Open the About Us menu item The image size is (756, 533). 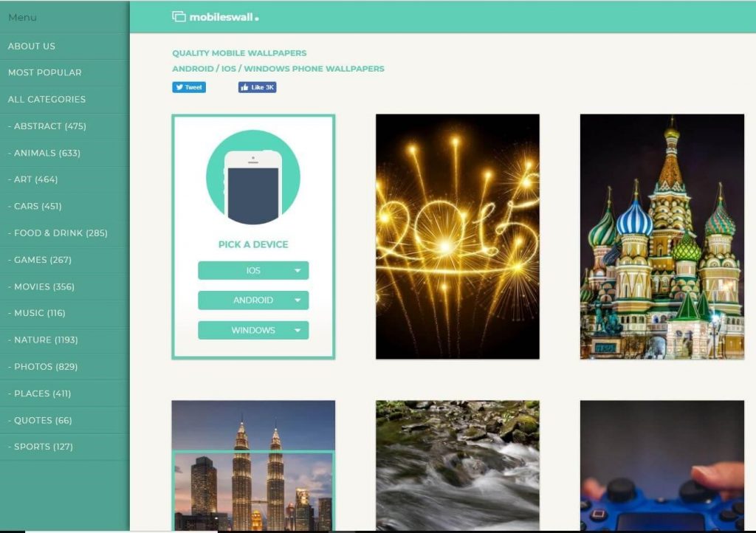[x=65, y=47]
